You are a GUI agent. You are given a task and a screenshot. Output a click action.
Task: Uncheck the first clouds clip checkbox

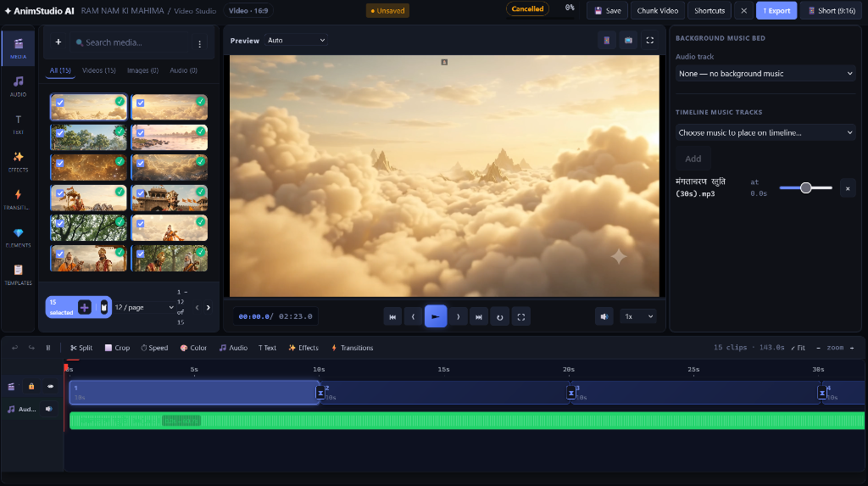point(60,103)
